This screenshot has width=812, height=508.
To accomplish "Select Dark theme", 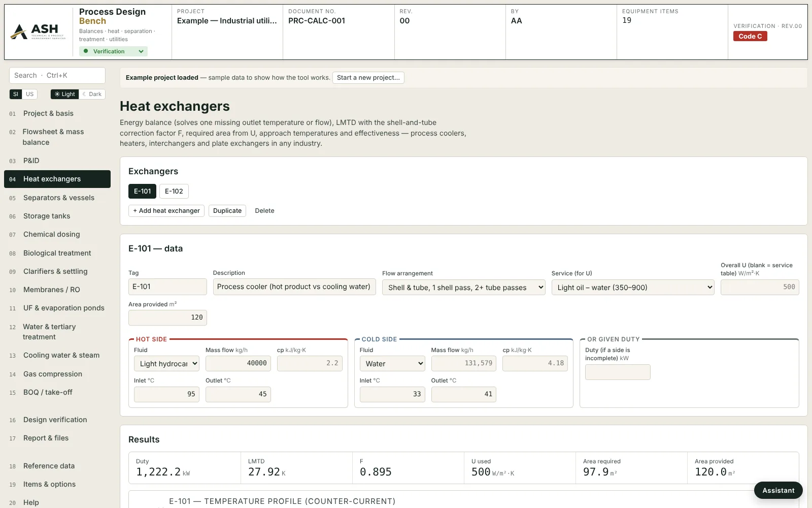I will pyautogui.click(x=92, y=94).
